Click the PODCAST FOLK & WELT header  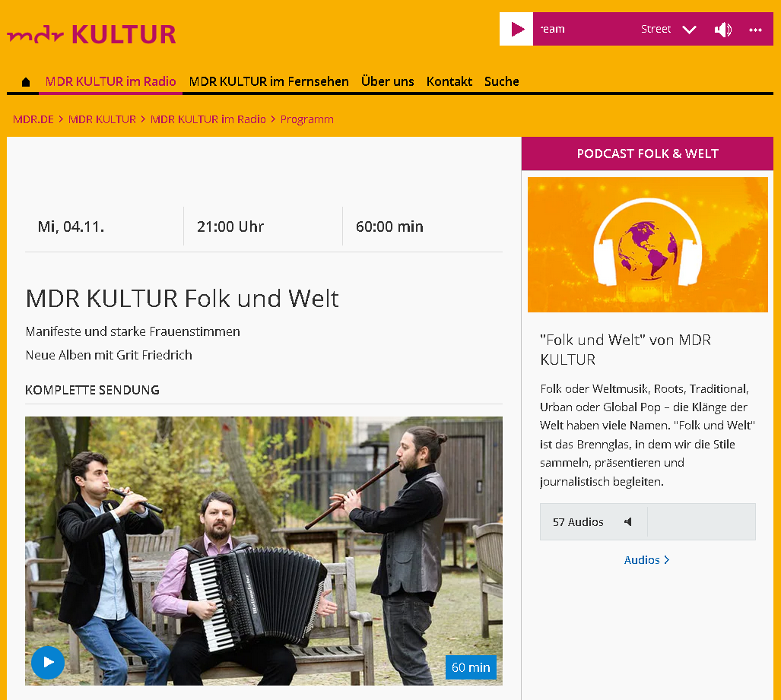pyautogui.click(x=647, y=154)
